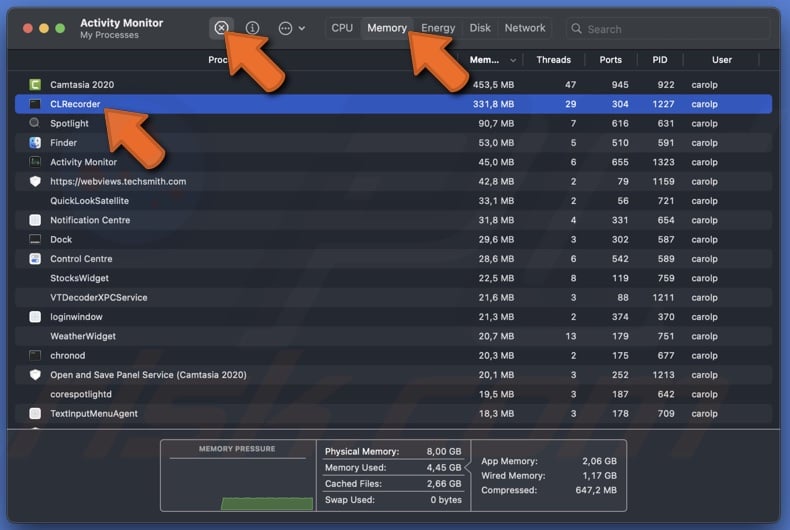Select the Control Centre process name
790x530 pixels.
81,259
